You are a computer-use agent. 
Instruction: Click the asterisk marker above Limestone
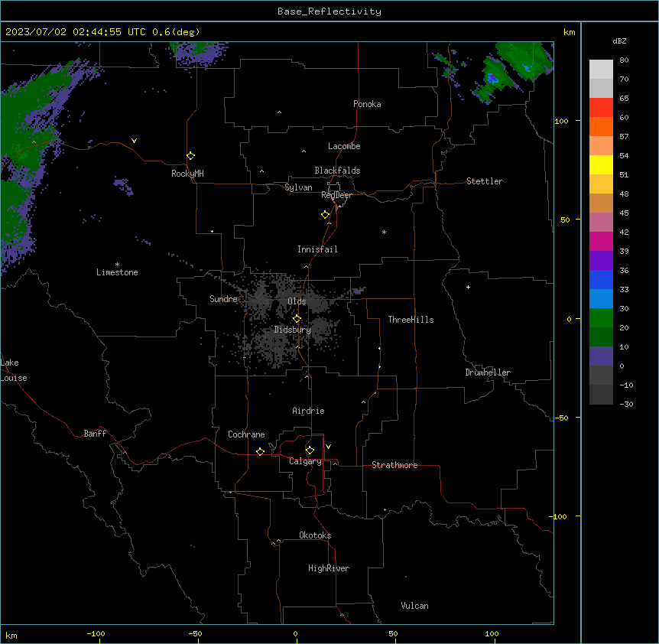tap(117, 265)
